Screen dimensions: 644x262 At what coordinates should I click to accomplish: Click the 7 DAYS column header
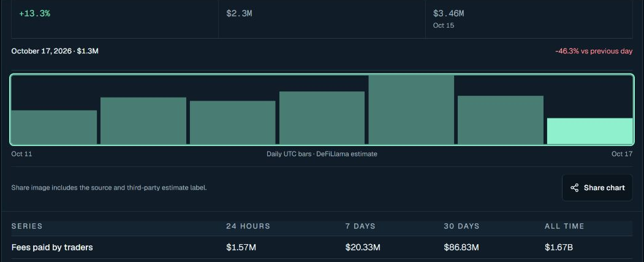click(x=360, y=226)
